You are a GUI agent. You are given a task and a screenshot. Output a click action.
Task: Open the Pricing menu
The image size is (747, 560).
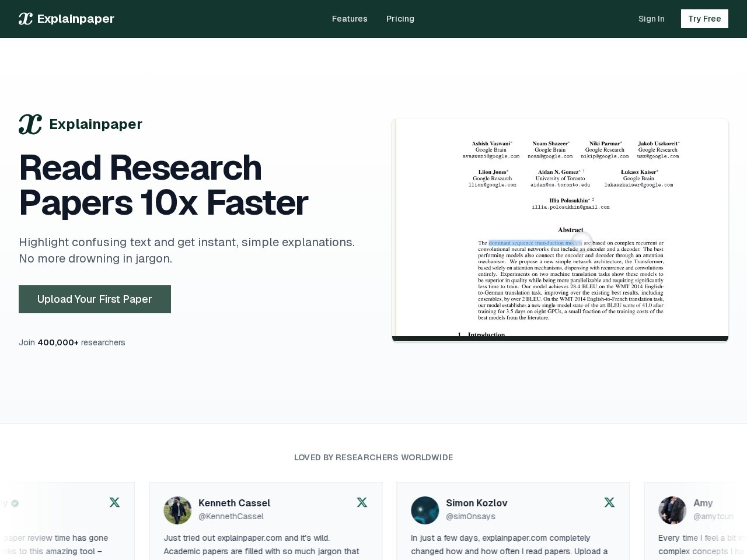[x=400, y=19]
